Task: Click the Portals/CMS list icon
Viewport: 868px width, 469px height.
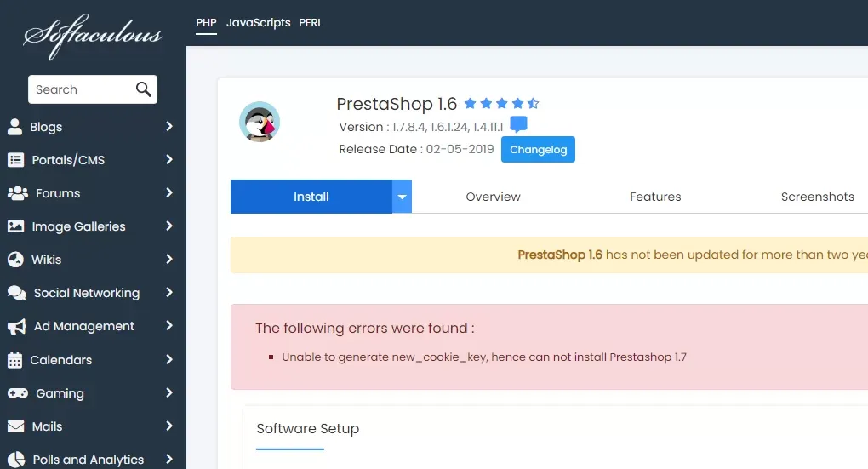Action: click(x=15, y=160)
